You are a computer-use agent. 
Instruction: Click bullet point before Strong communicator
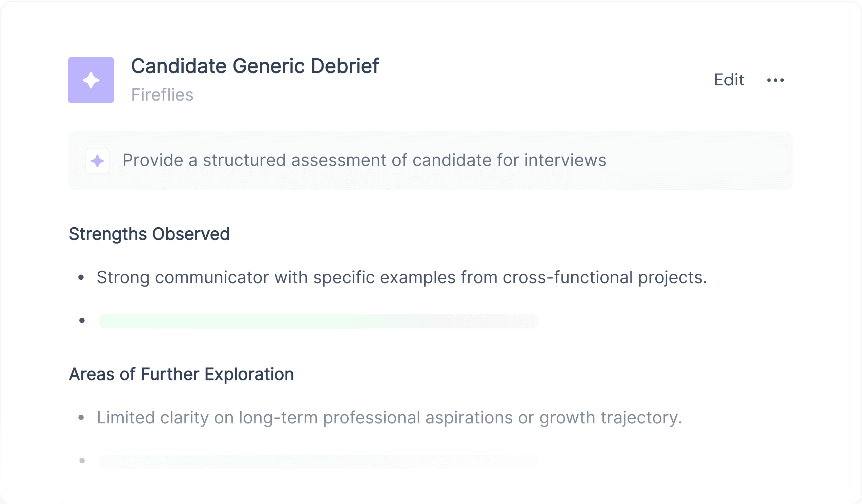tap(81, 277)
